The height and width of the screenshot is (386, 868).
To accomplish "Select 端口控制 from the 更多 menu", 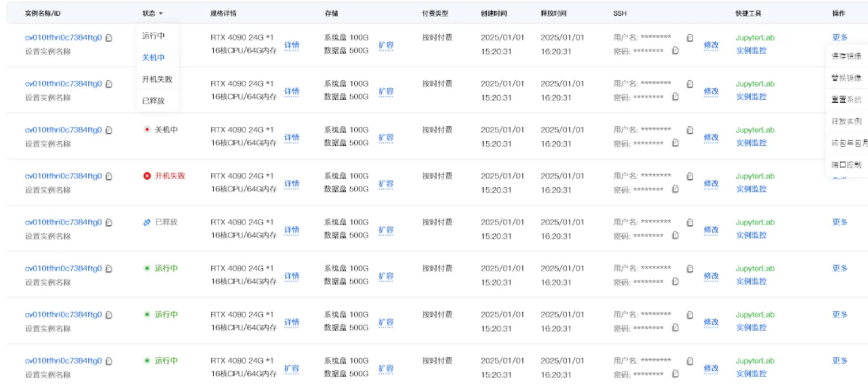I will point(846,164).
